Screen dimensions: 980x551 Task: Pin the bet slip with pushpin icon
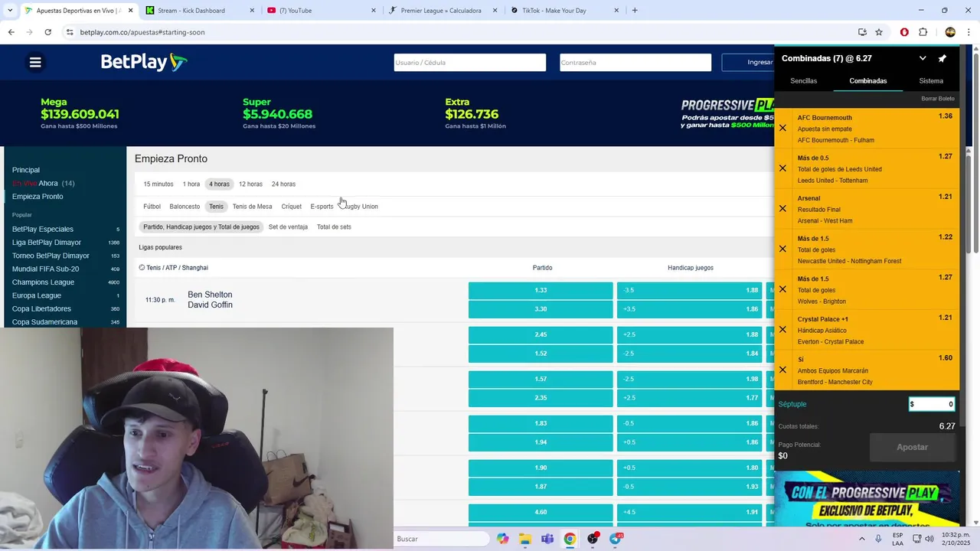(x=942, y=58)
